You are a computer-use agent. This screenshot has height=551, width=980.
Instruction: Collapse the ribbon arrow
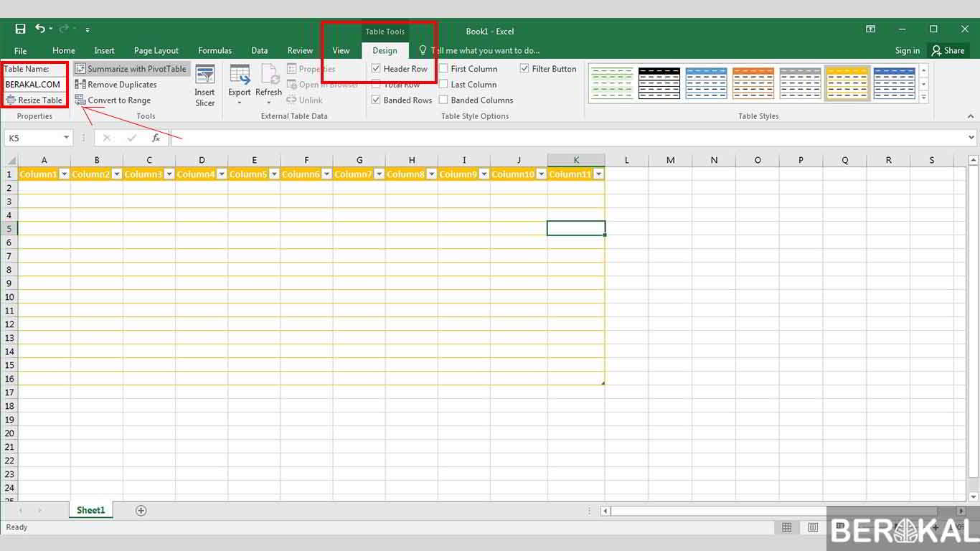971,116
